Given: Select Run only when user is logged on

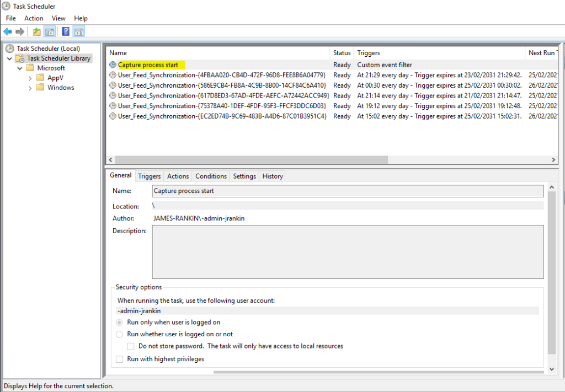Looking at the screenshot, I should (120, 322).
